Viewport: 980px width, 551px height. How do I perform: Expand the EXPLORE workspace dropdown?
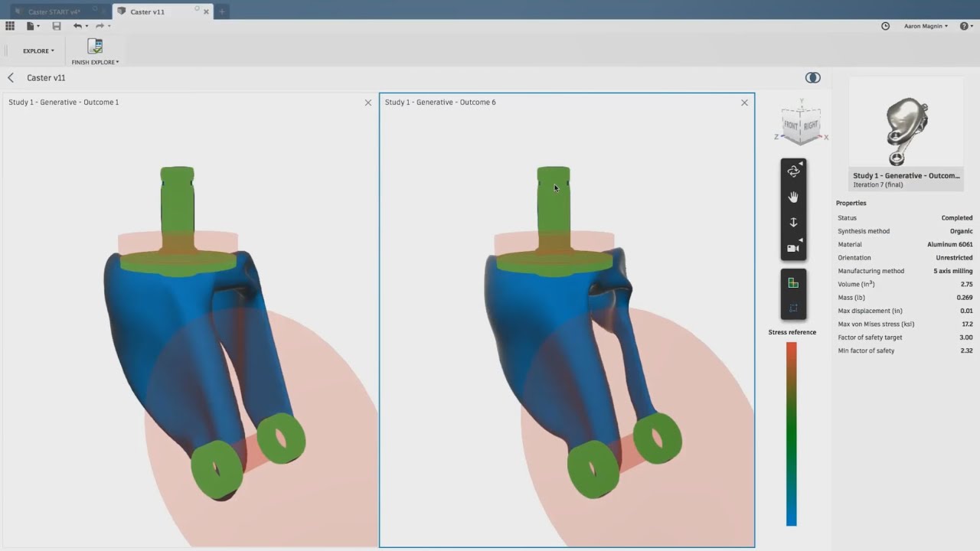[x=38, y=51]
